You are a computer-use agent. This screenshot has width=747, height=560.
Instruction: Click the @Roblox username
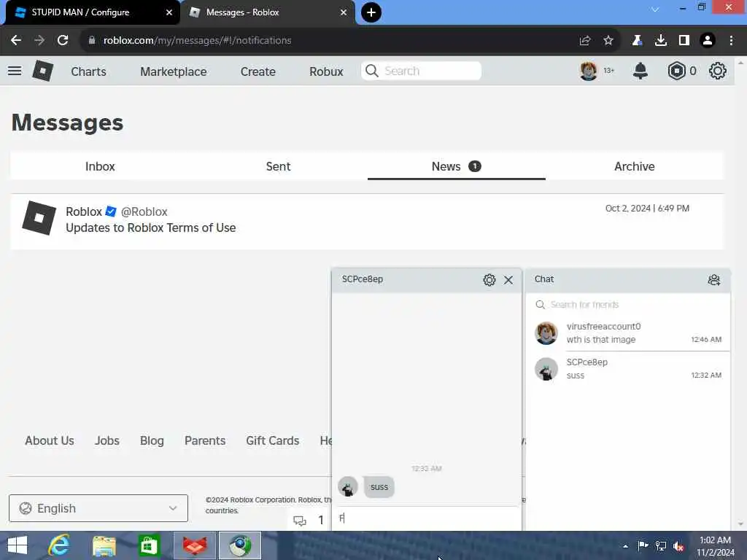[144, 211]
